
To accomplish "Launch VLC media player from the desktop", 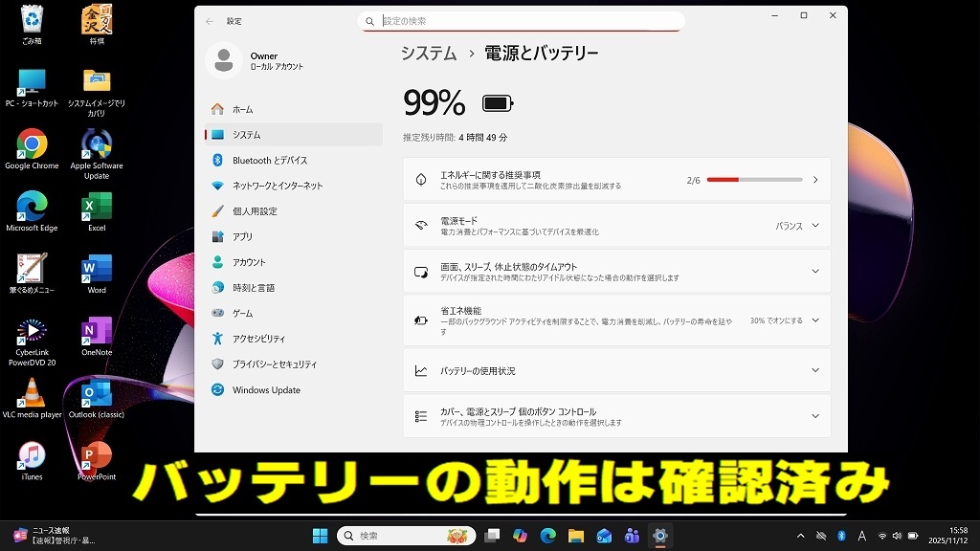I will pos(32,391).
